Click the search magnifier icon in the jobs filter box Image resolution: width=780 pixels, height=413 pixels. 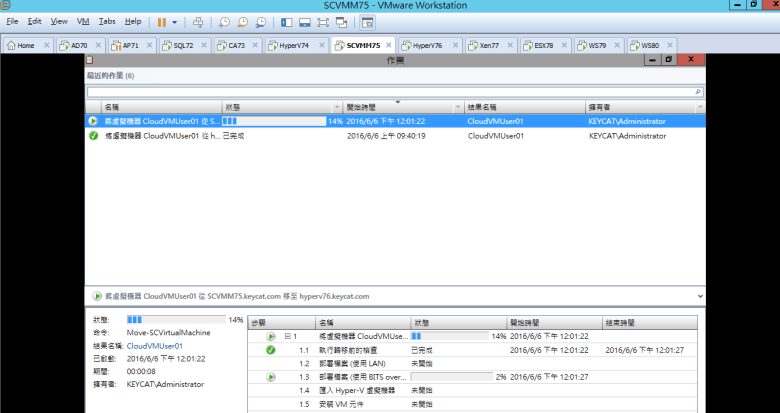[x=698, y=91]
